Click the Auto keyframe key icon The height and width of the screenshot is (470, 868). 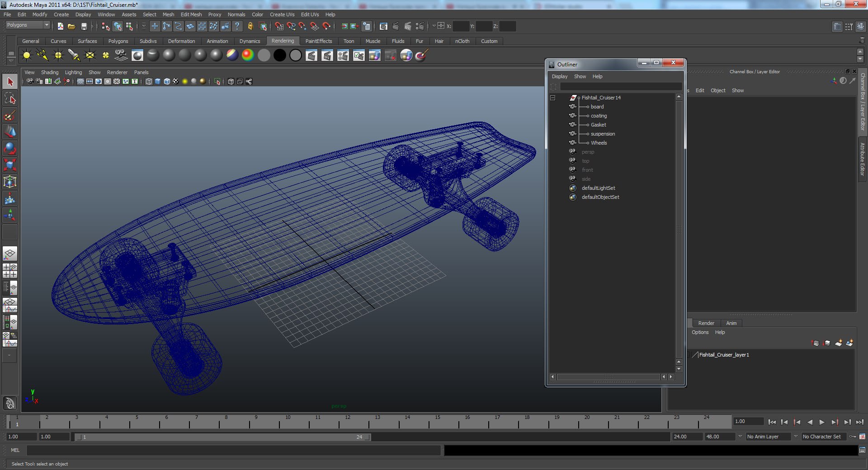point(853,437)
